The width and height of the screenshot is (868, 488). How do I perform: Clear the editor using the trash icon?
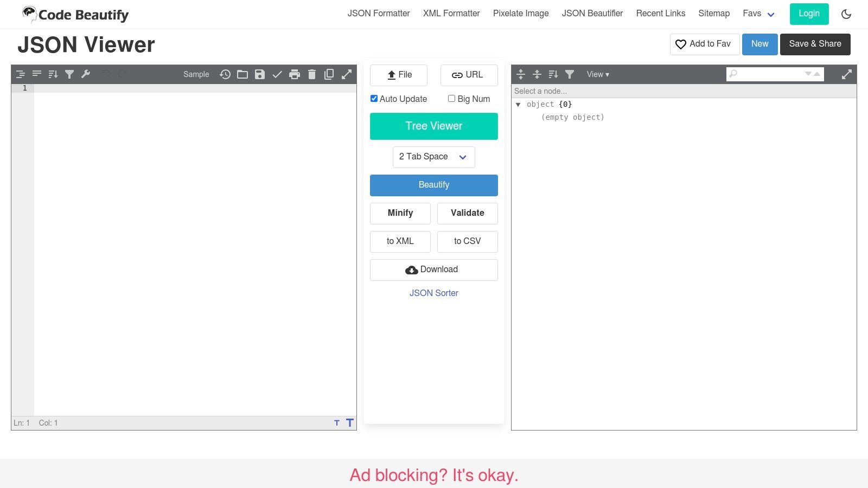312,74
